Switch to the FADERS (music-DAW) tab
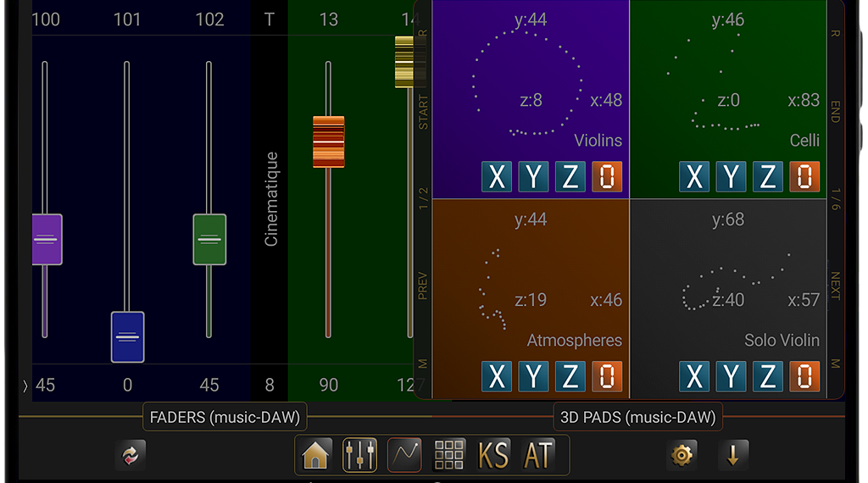Screen dimensions: 868x483 pos(225,417)
